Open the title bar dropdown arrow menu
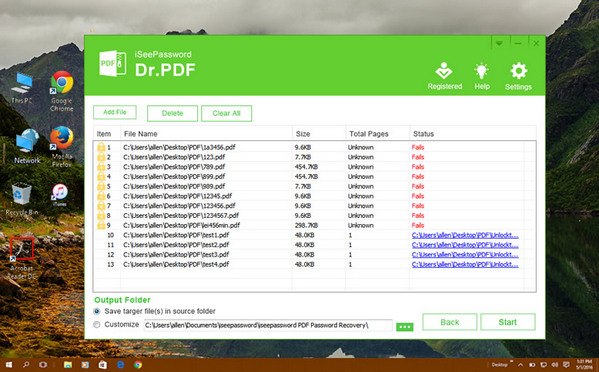599x372 pixels. click(x=499, y=43)
